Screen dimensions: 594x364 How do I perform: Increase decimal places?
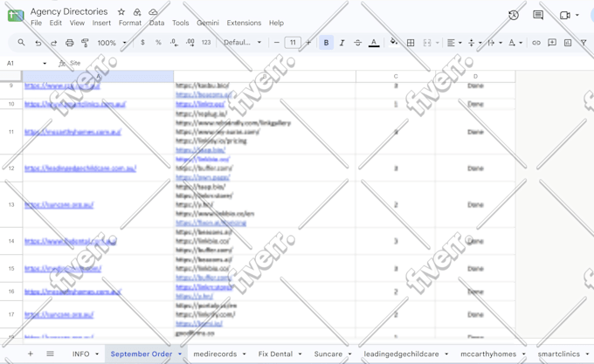[x=190, y=43]
